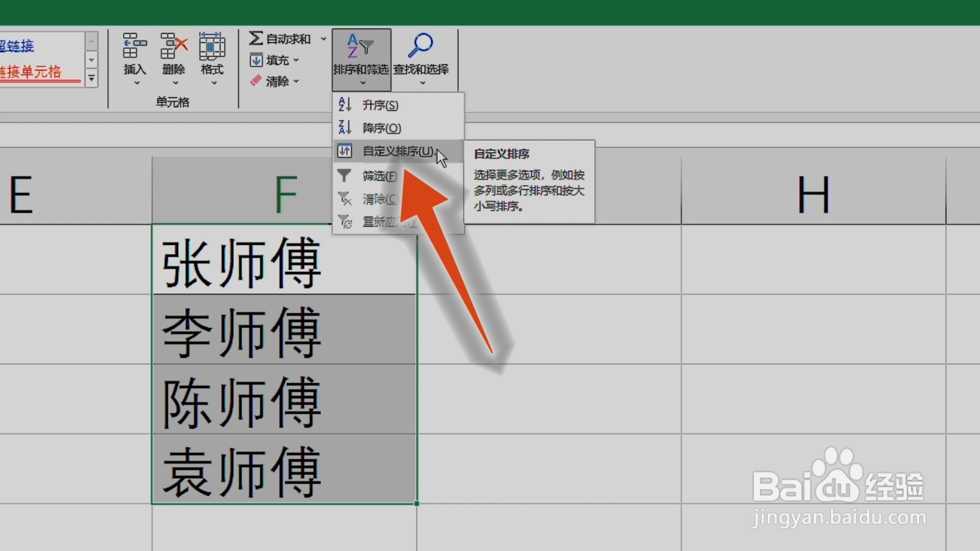The width and height of the screenshot is (980, 551).
Task: Select the linked cell style 链接单元格
Action: pyautogui.click(x=31, y=72)
